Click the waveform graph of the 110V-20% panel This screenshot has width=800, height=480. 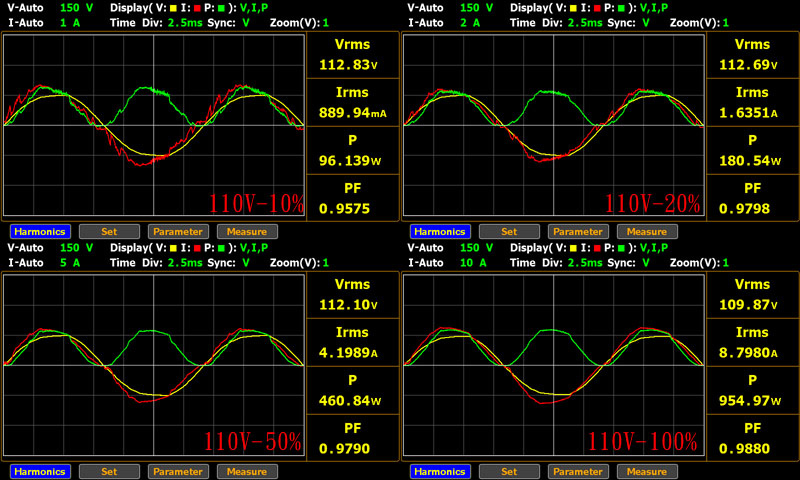tap(554, 125)
